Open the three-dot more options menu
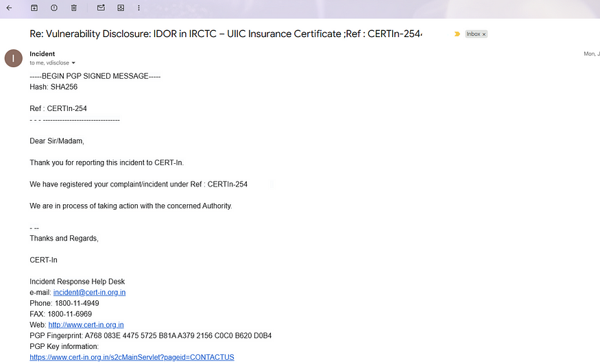This screenshot has height=364, width=600. coord(139,8)
